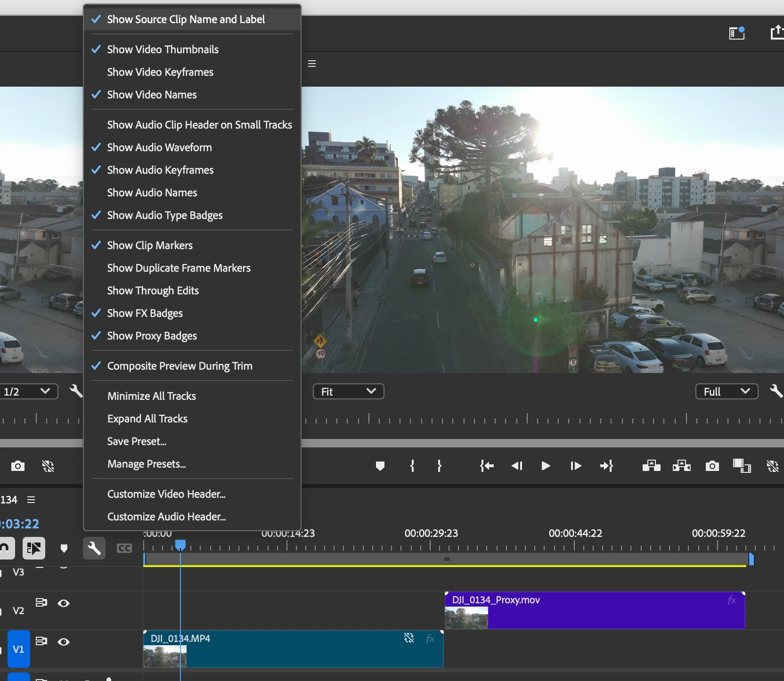
Task: Click the Play button in Program monitor
Action: click(546, 466)
